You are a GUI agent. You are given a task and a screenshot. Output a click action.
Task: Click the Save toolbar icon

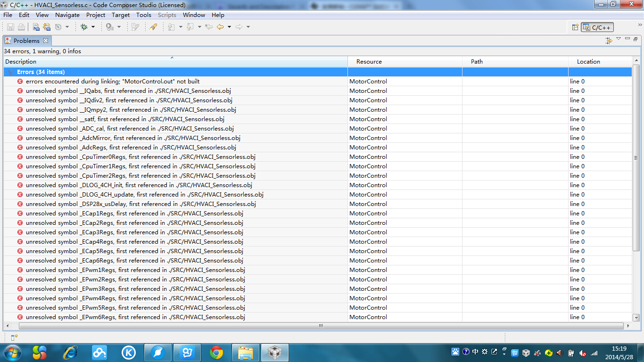tap(10, 27)
